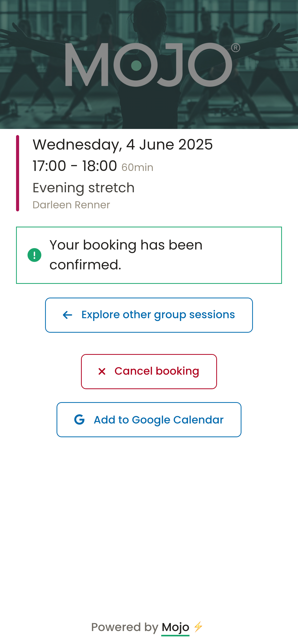Click the red X icon beside Cancel
Image resolution: width=298 pixels, height=644 pixels.
click(102, 372)
